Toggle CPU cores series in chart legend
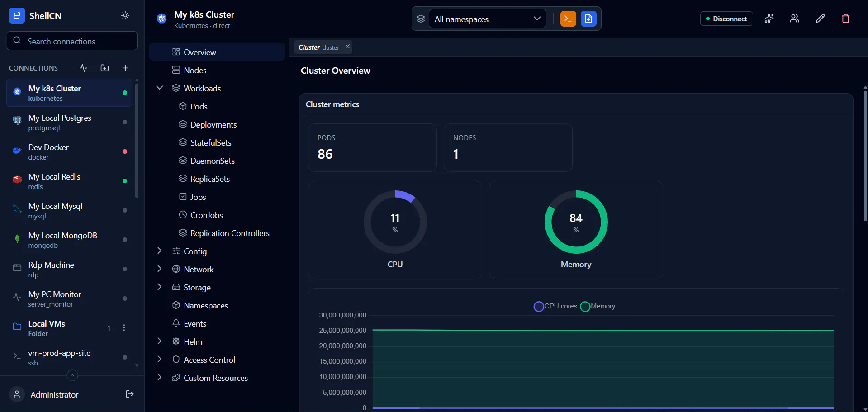Viewport: 868px width, 412px height. click(555, 306)
